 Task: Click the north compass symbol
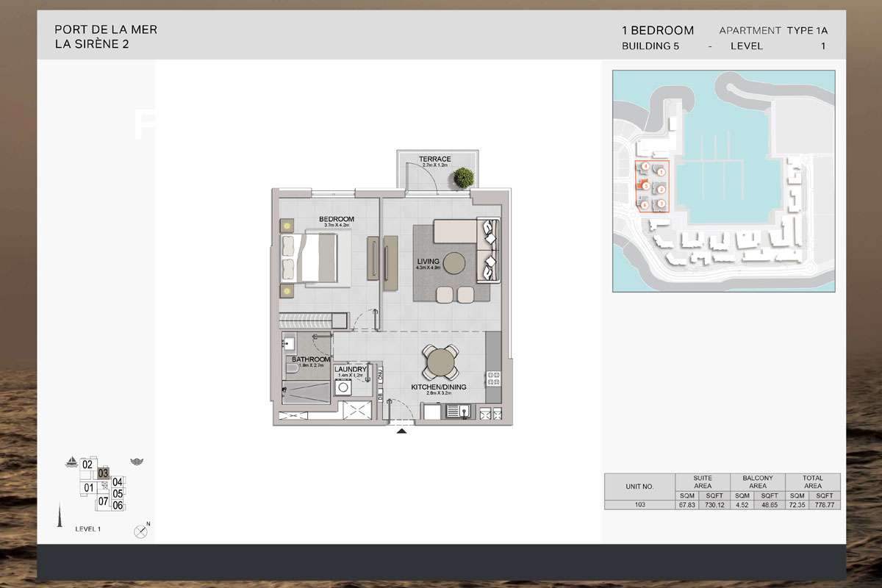coord(140,531)
